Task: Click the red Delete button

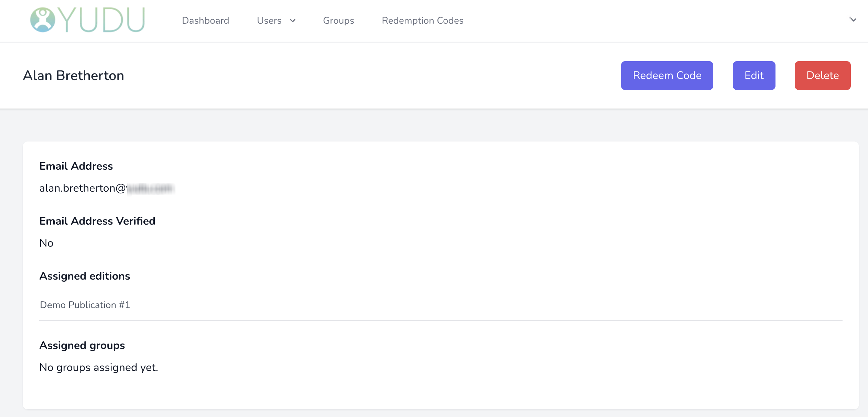Action: (x=823, y=75)
